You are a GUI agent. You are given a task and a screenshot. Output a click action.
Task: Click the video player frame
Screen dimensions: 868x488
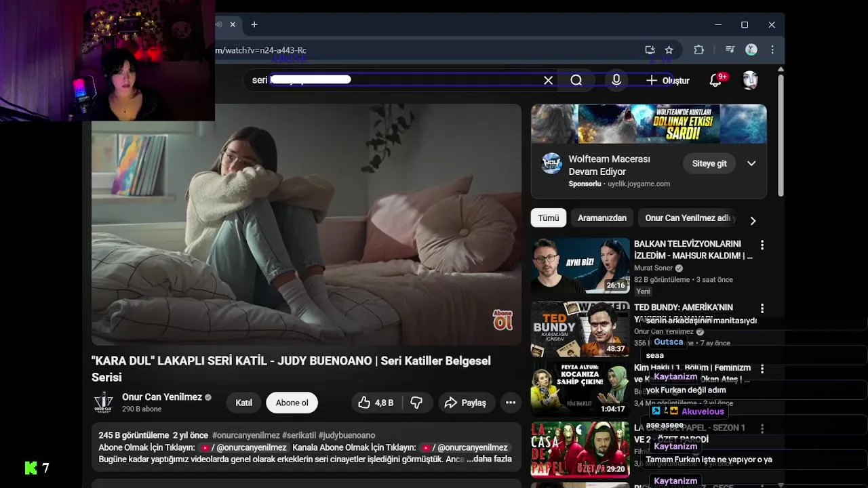click(307, 224)
